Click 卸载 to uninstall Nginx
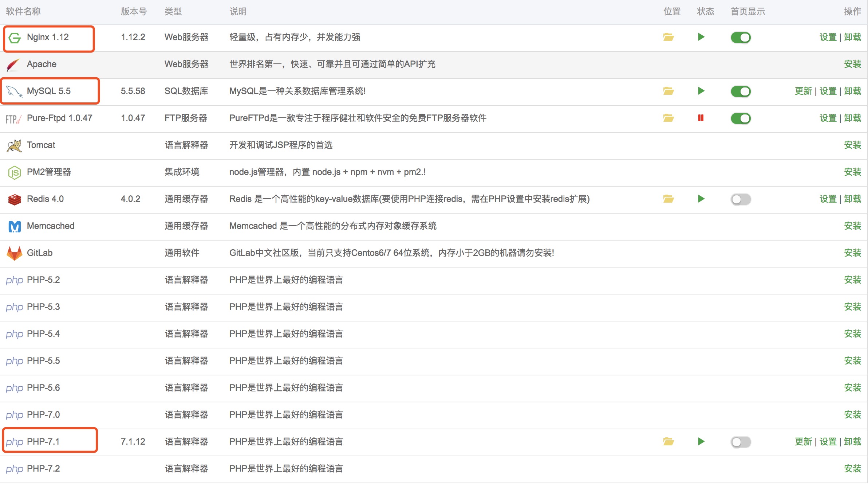The height and width of the screenshot is (484, 868). (853, 37)
